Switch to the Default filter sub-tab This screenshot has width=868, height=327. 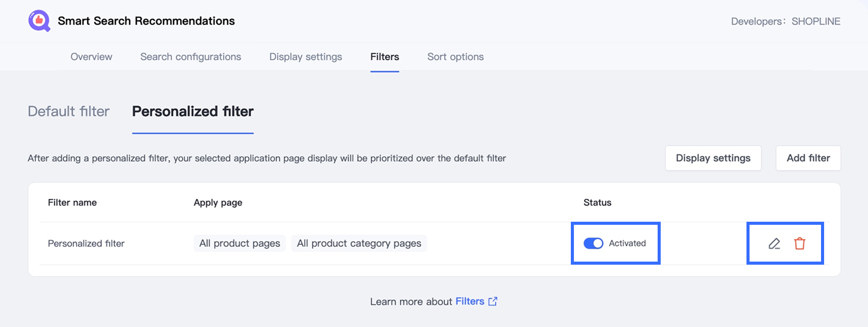coord(68,111)
